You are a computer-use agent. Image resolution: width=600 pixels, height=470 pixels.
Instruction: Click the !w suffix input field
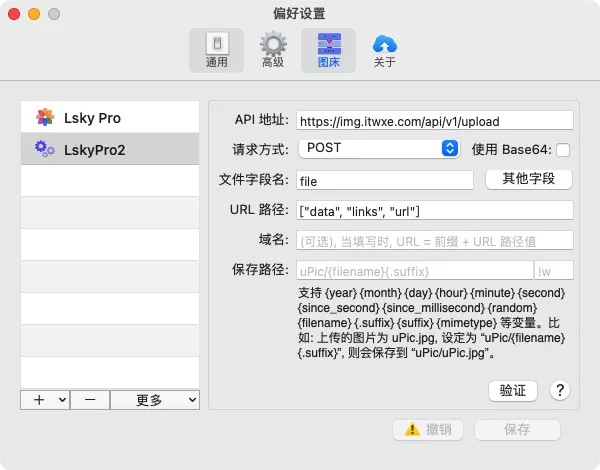tap(554, 271)
